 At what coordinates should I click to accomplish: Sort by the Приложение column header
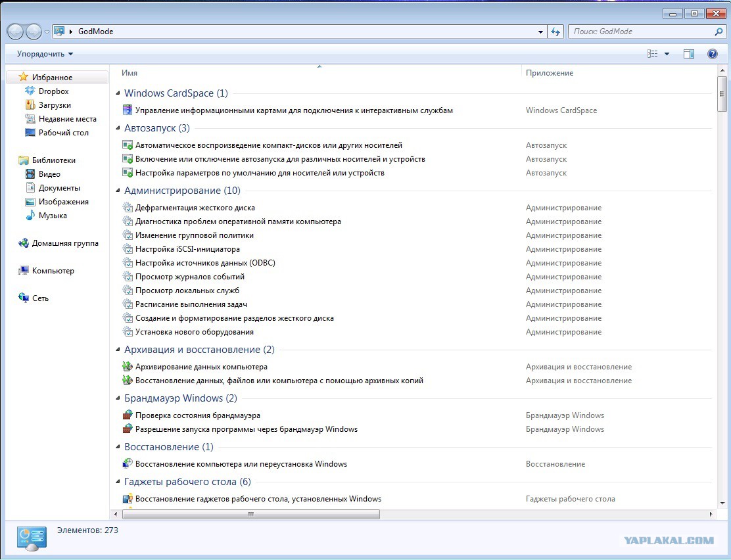tap(550, 73)
